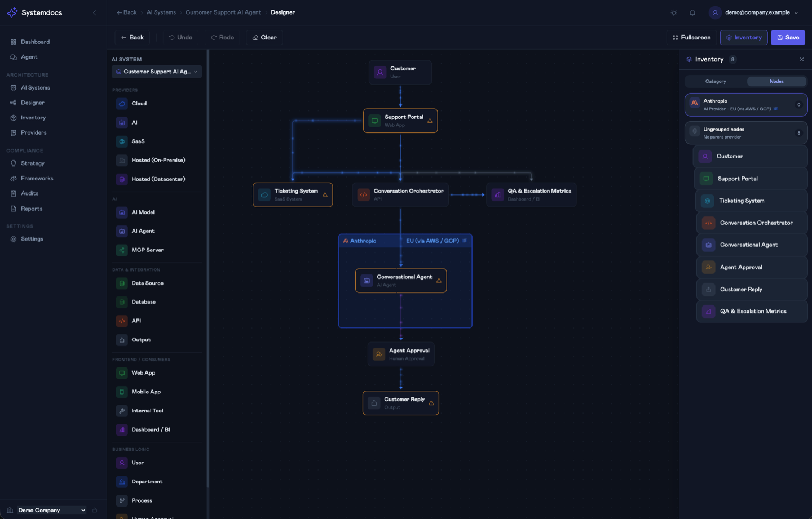This screenshot has height=519, width=812.
Task: Click the AI Systems breadcrumb
Action: click(161, 12)
